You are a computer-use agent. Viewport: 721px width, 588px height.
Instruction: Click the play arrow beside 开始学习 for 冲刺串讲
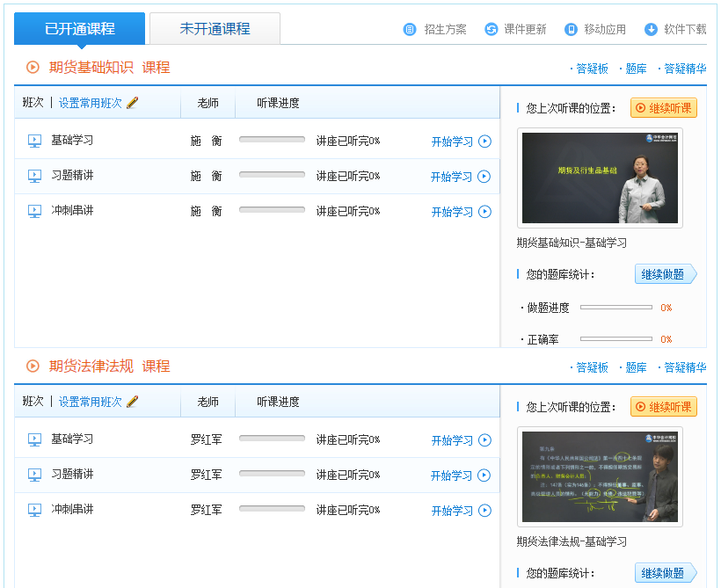pyautogui.click(x=484, y=211)
